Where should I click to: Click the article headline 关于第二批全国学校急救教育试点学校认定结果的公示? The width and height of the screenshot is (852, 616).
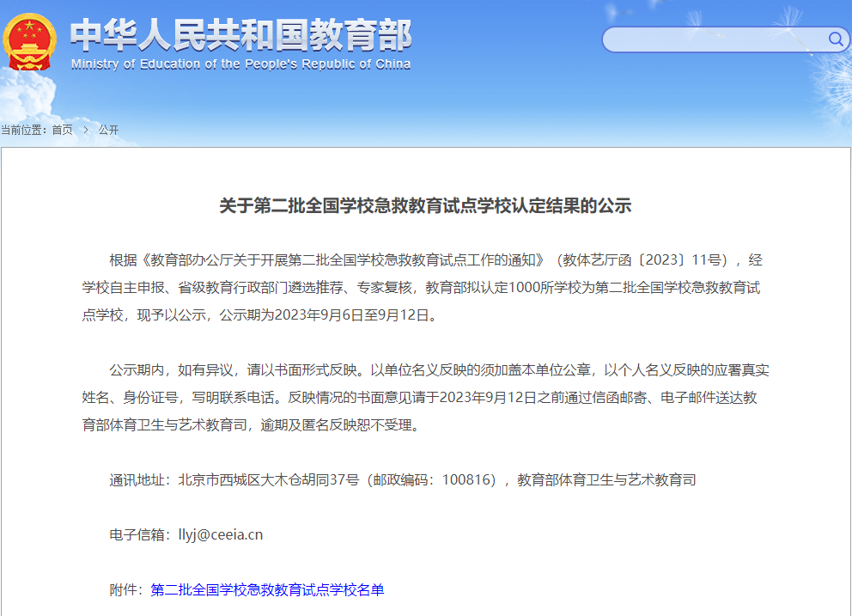425,205
